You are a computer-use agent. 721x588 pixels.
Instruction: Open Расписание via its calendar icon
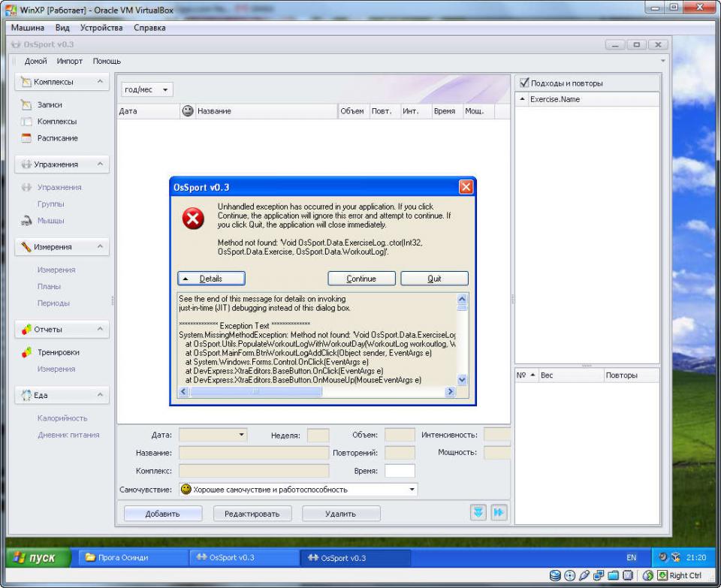(x=26, y=138)
